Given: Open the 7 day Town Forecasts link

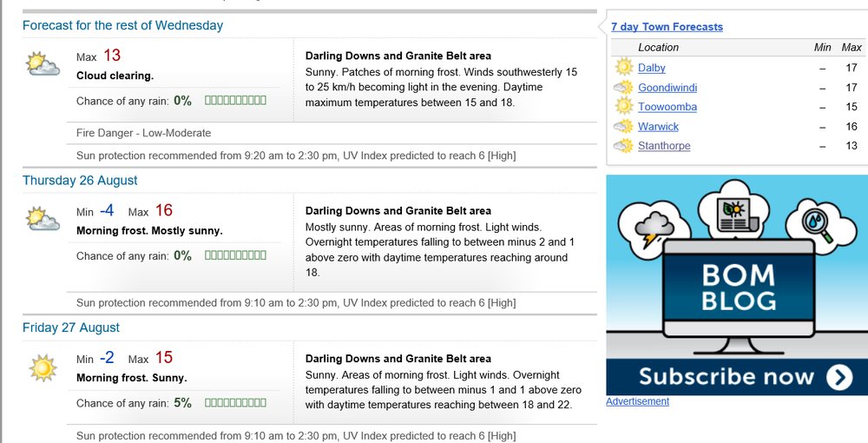Looking at the screenshot, I should click(x=667, y=27).
